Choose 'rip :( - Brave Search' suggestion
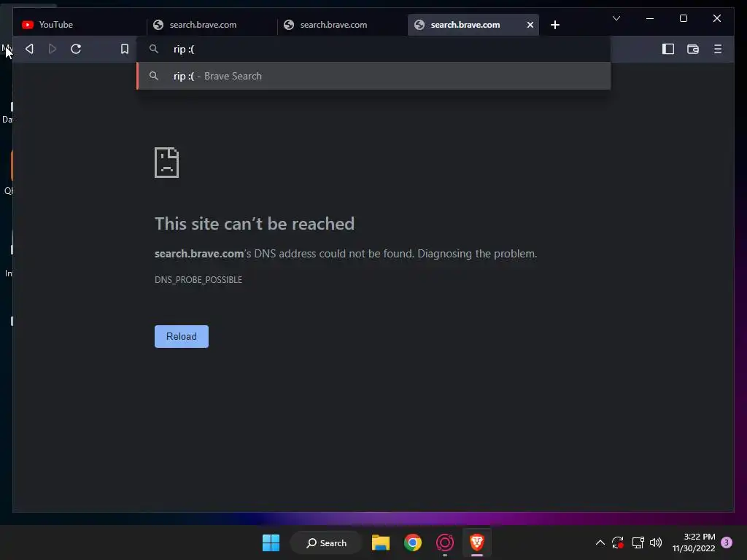Viewport: 747px width, 560px height. coord(373,76)
